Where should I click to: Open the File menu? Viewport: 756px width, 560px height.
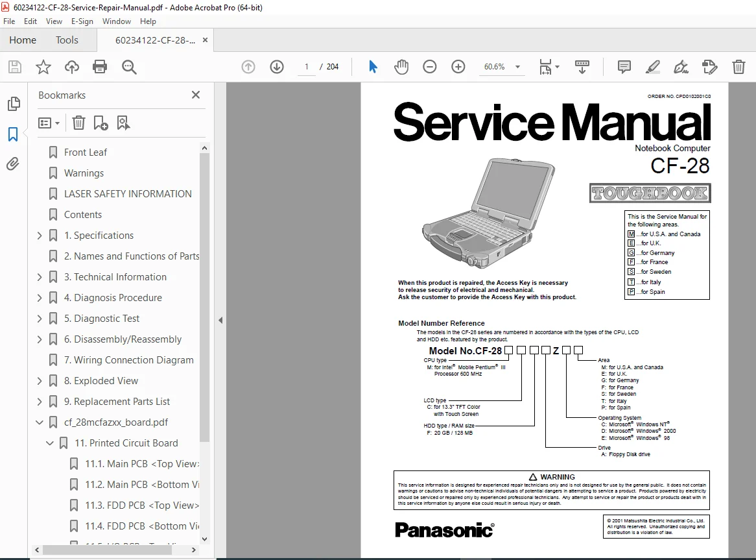[9, 21]
